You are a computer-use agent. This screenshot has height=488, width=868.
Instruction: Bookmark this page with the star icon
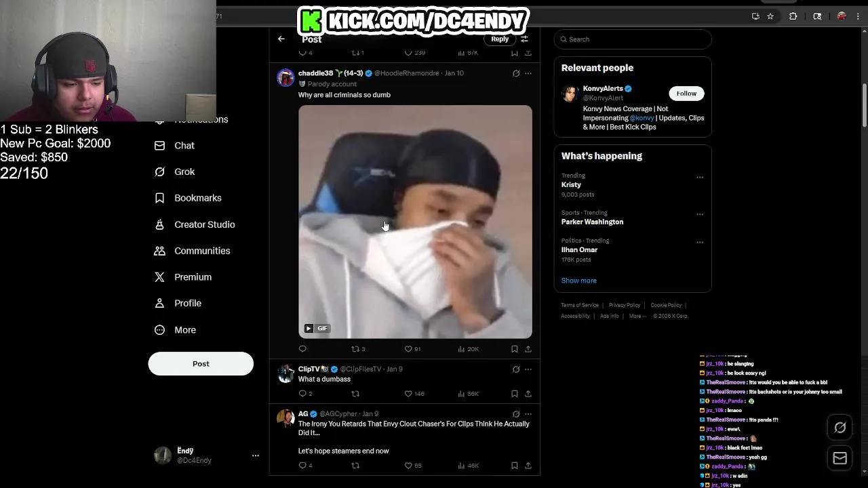[770, 16]
